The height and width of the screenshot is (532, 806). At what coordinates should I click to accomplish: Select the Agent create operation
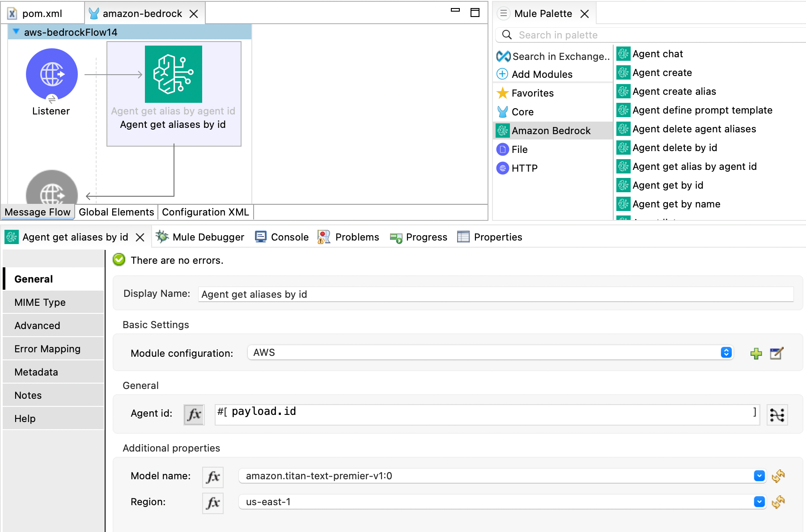coord(654,72)
